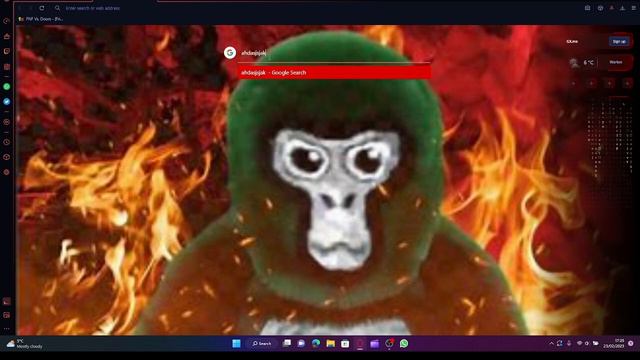Open the Twitter icon in sidebar
Viewport: 640px width, 360px height.
point(7,102)
